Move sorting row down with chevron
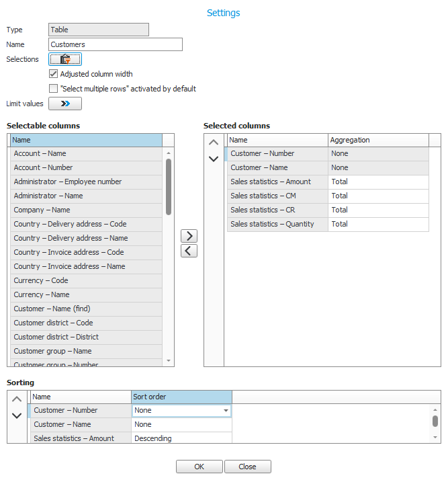448x480 pixels. (x=17, y=415)
